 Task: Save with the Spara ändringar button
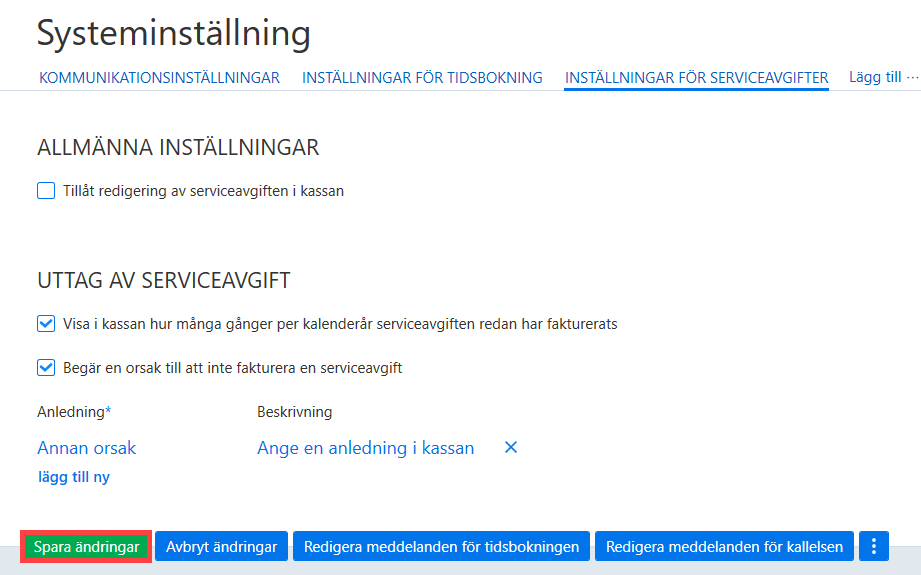pyautogui.click(x=86, y=547)
